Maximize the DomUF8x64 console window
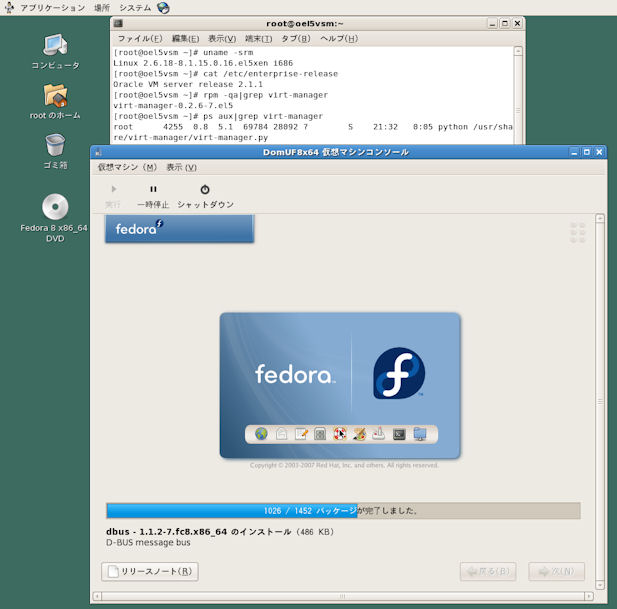Image resolution: width=617 pixels, height=609 pixels. pyautogui.click(x=586, y=152)
